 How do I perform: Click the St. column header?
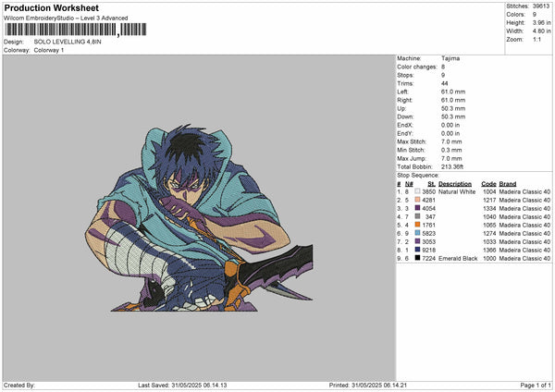(431, 184)
